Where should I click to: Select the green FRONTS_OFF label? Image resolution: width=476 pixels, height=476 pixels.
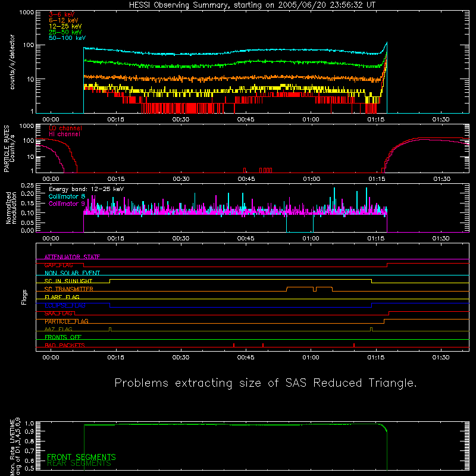[63, 337]
